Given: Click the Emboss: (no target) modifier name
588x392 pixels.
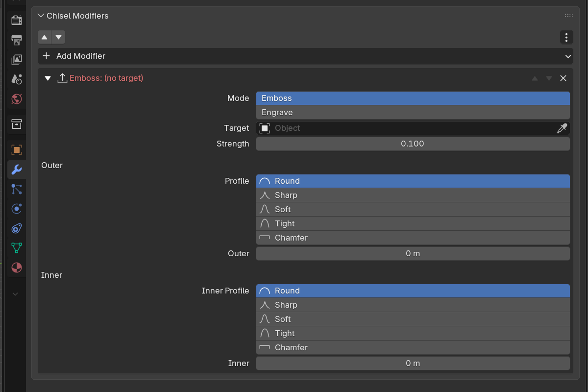Looking at the screenshot, I should [x=106, y=78].
